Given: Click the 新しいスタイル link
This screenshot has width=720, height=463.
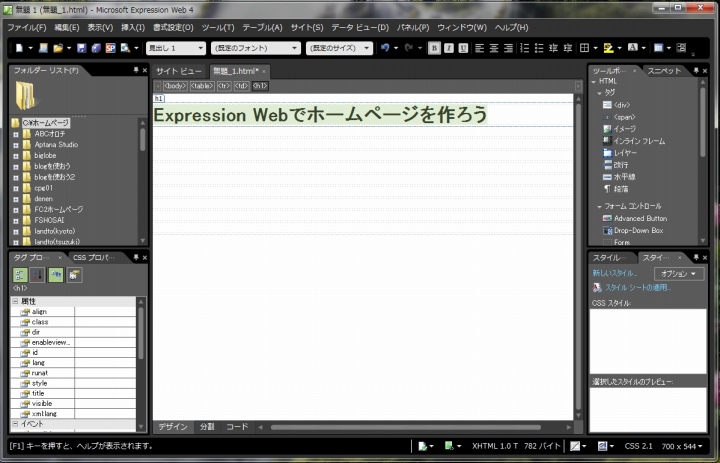Looking at the screenshot, I should click(x=614, y=273).
